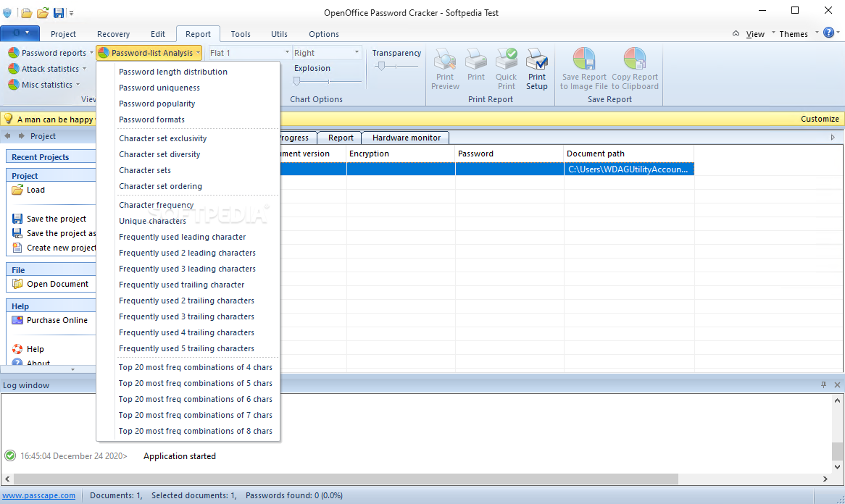The image size is (845, 504).
Task: Click the tab strip scroll right arrow
Action: point(833,138)
